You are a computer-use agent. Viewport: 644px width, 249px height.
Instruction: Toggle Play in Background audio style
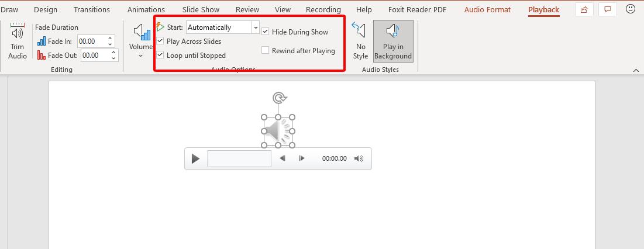(x=393, y=41)
